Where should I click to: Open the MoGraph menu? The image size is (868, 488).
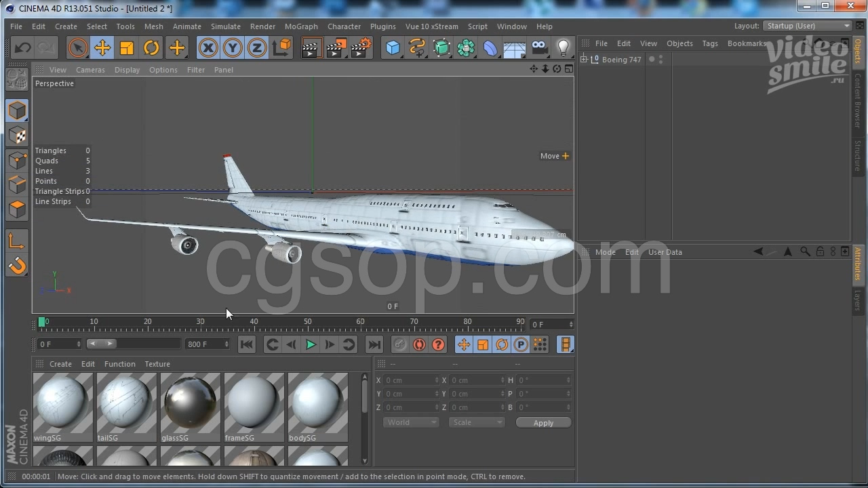pyautogui.click(x=301, y=26)
